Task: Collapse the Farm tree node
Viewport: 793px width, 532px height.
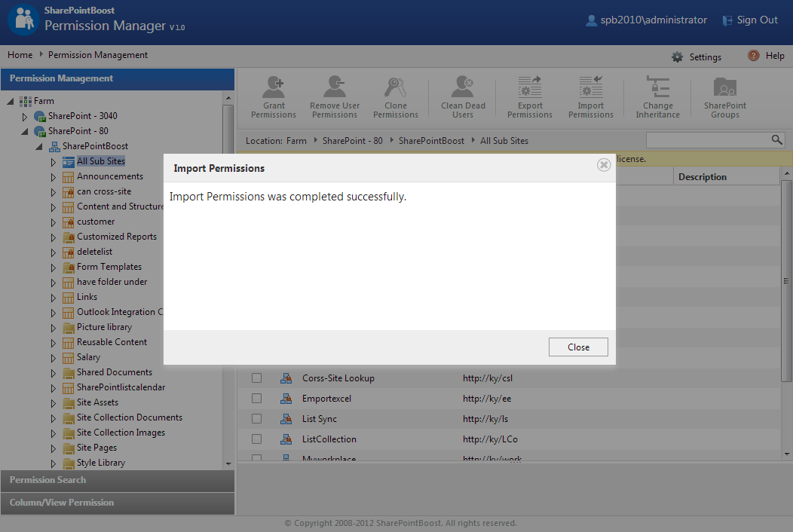Action: (10, 101)
